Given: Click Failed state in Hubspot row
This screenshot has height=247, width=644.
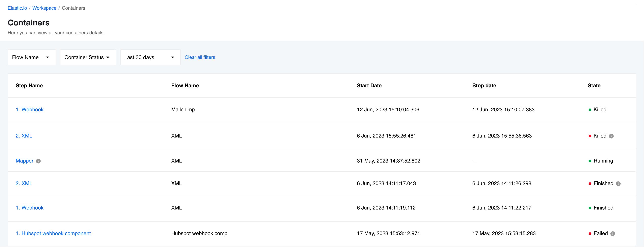Looking at the screenshot, I should coord(600,233).
